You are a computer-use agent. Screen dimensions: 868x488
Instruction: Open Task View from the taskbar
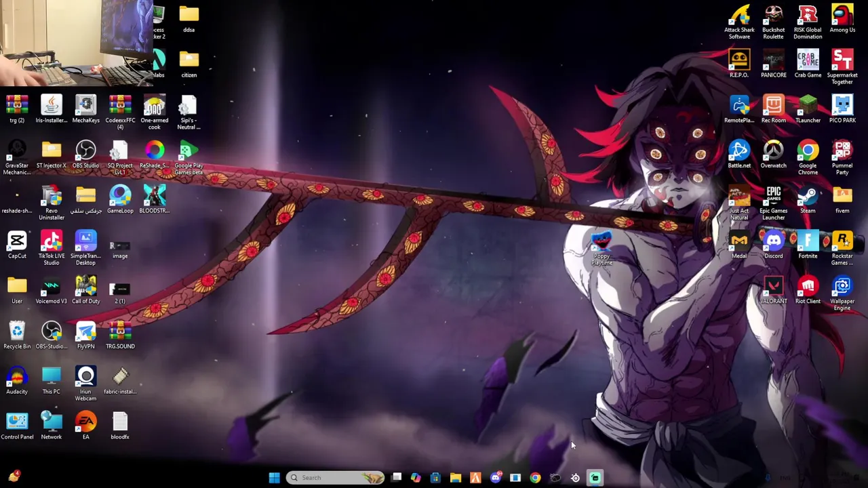tap(397, 478)
